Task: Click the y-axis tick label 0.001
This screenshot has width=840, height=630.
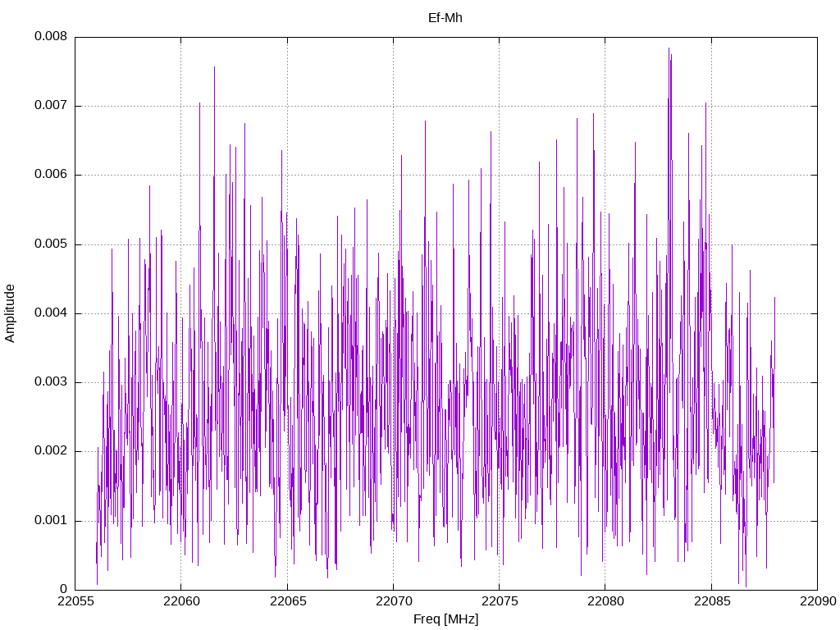Action: [x=51, y=520]
